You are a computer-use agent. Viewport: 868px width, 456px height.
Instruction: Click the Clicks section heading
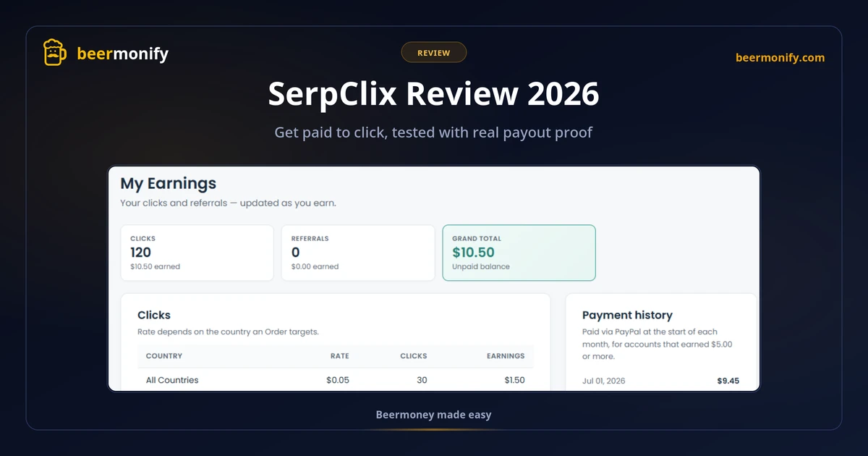tap(154, 316)
